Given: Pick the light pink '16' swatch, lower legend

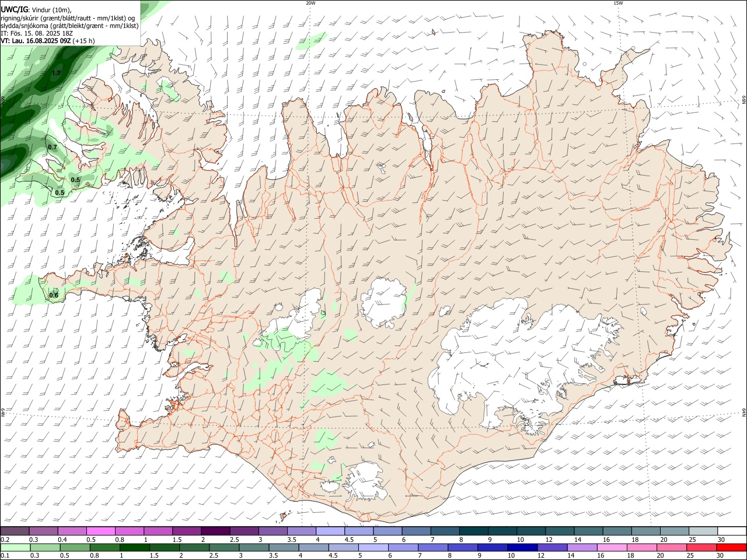Looking at the screenshot, I should tap(612, 548).
